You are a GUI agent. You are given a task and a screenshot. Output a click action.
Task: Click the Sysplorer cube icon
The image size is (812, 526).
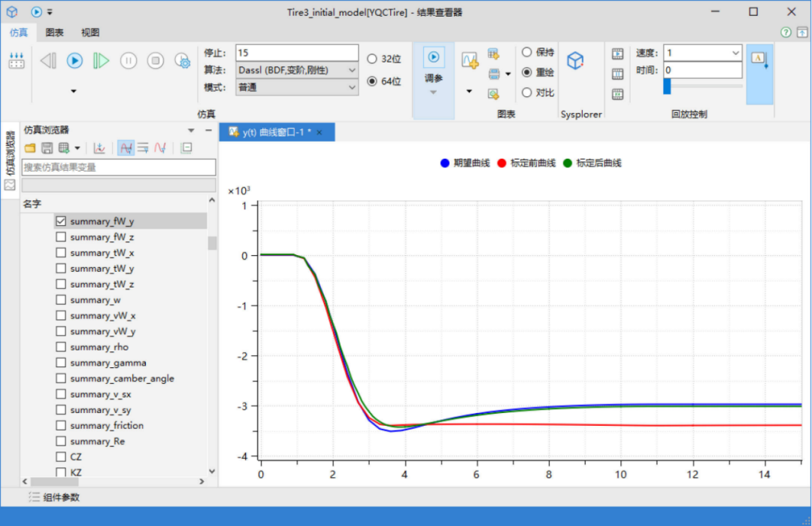pyautogui.click(x=575, y=61)
